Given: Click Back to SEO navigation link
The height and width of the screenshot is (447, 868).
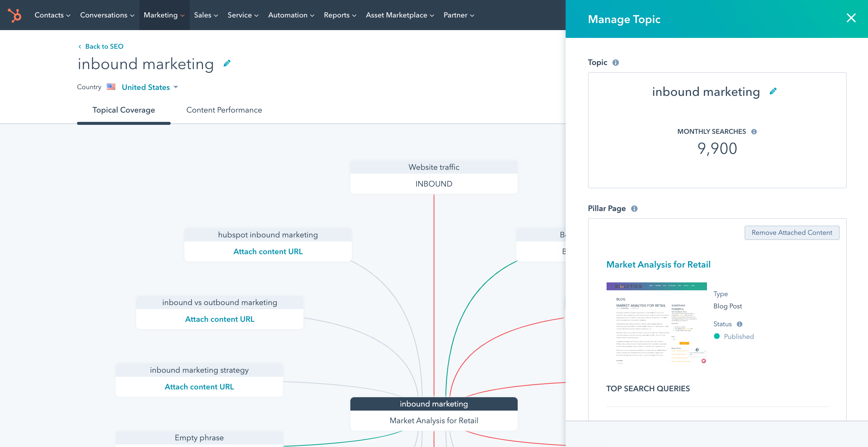Looking at the screenshot, I should (x=100, y=46).
